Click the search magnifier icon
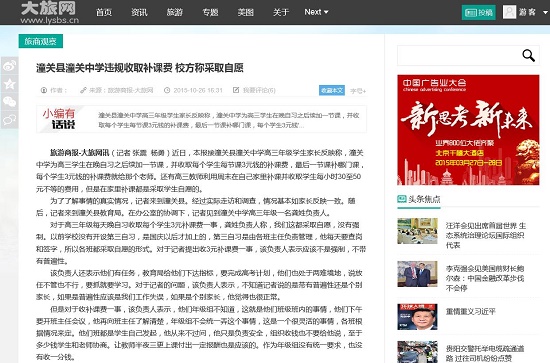Screen dimensions: 550x363 [528, 55]
